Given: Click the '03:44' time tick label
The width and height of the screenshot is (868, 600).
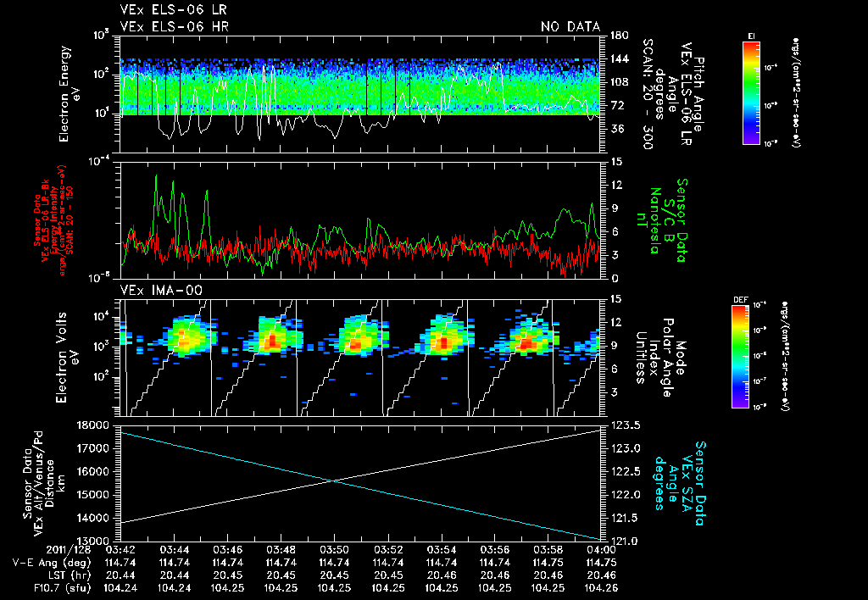Looking at the screenshot, I should (x=174, y=550).
